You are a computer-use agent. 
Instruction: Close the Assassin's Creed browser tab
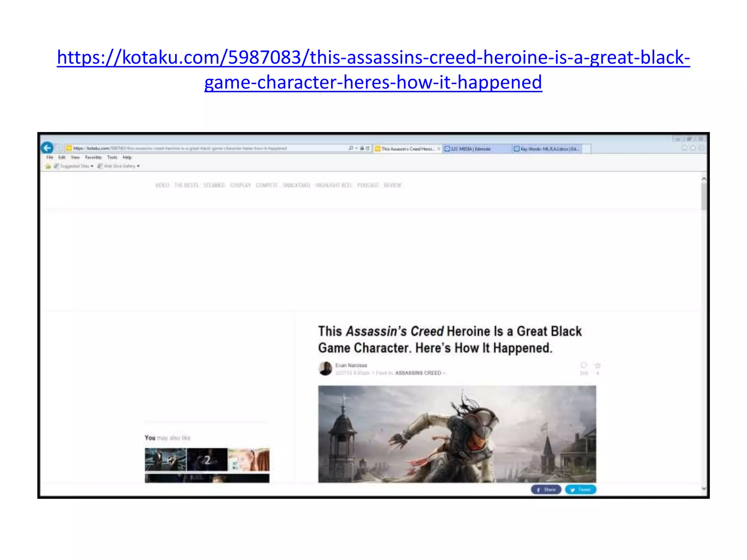point(439,149)
